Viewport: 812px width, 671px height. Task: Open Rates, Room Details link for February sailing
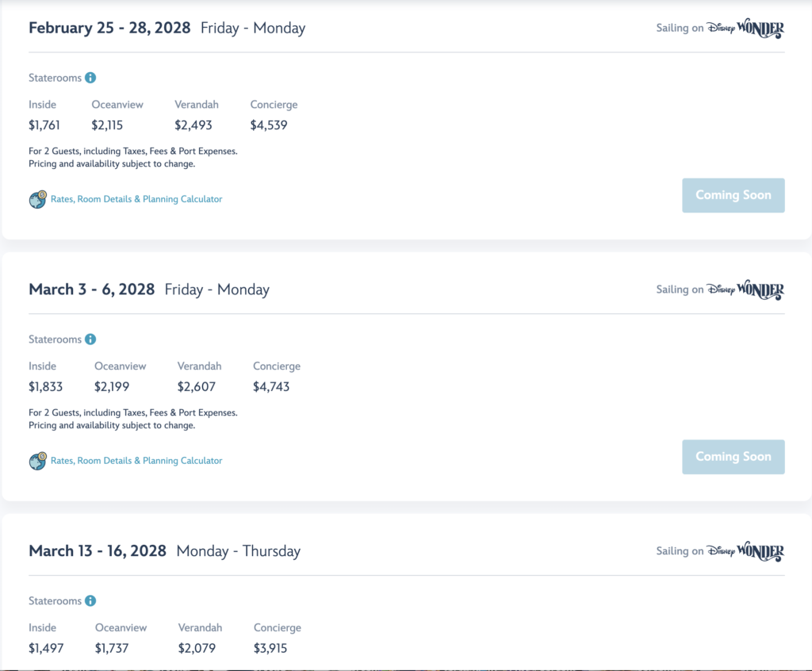136,199
